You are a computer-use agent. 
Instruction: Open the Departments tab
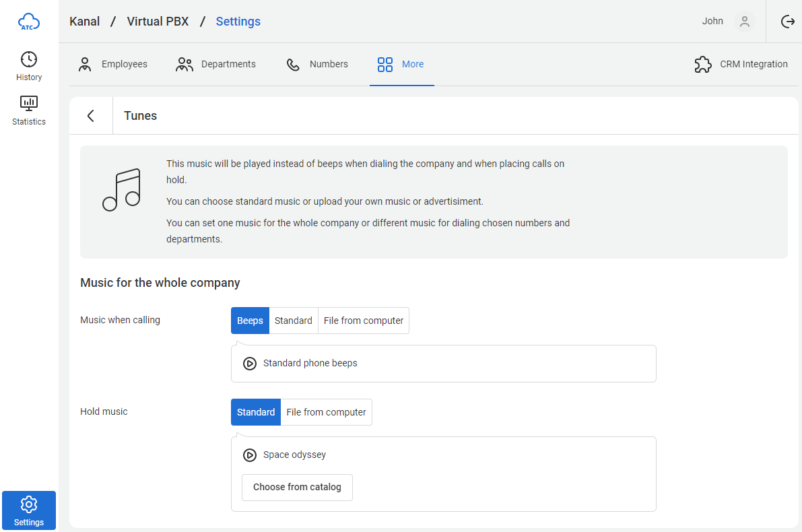[x=215, y=65]
